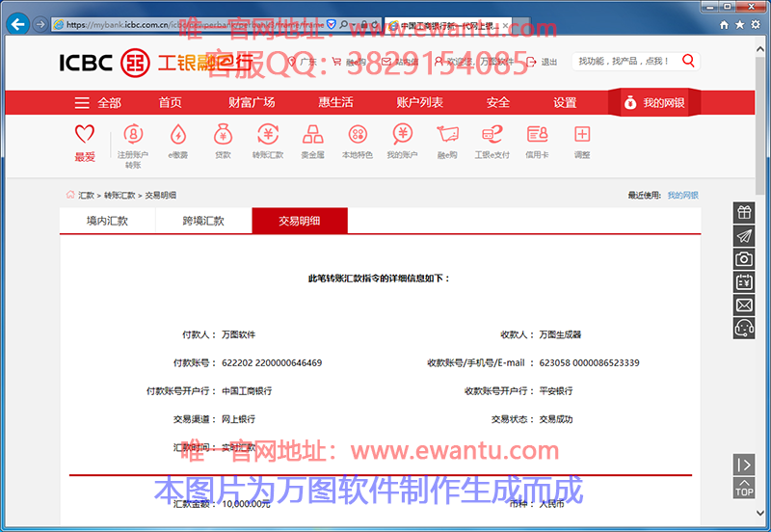Switch to 跨境汇款 tab

tap(203, 221)
